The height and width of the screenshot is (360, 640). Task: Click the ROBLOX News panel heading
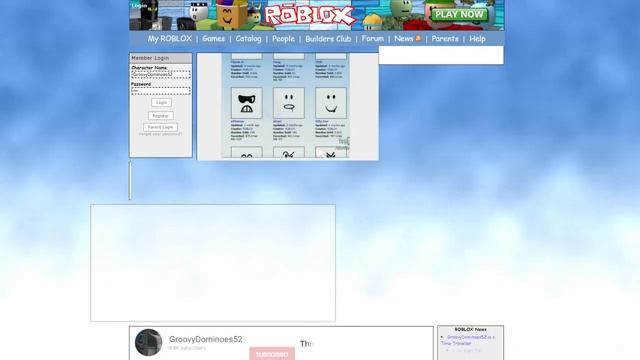(x=470, y=329)
